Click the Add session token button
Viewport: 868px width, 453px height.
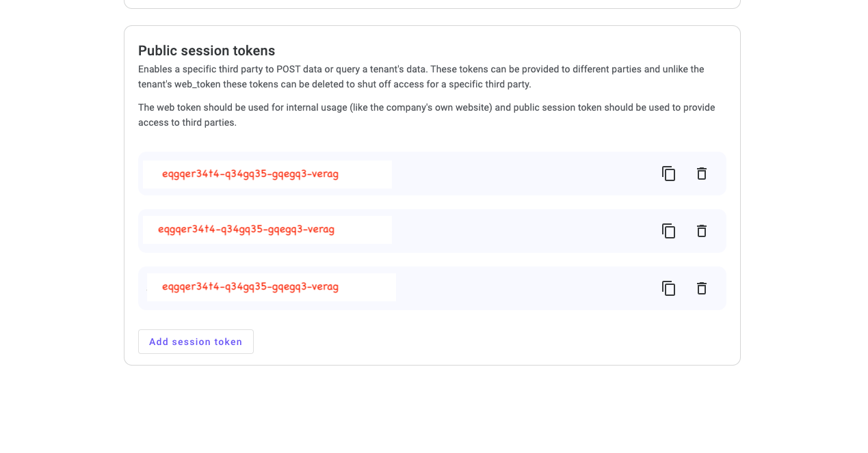click(196, 342)
